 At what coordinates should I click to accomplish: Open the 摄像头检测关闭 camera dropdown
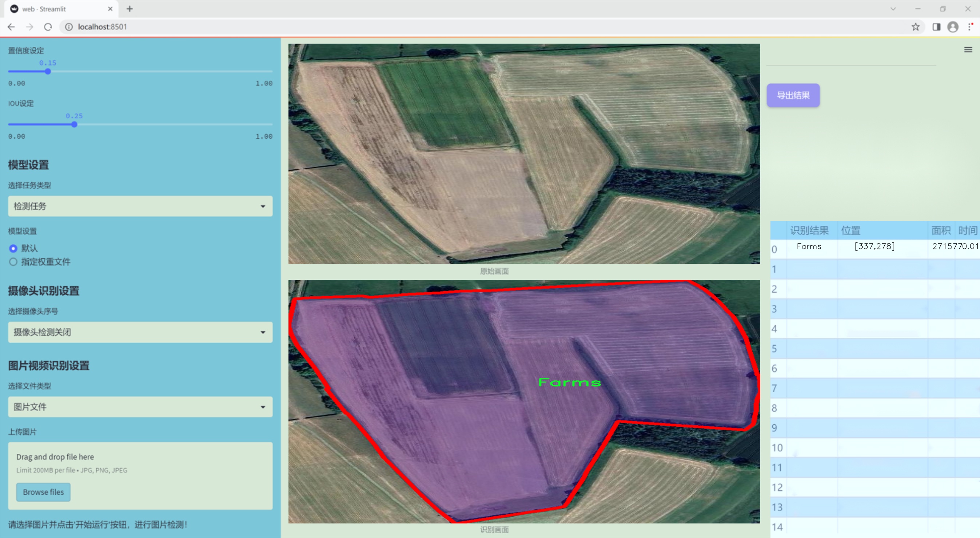click(140, 332)
